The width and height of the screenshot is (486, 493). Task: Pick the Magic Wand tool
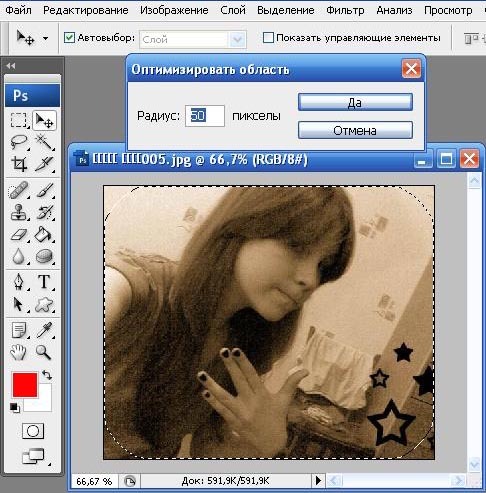click(x=44, y=142)
